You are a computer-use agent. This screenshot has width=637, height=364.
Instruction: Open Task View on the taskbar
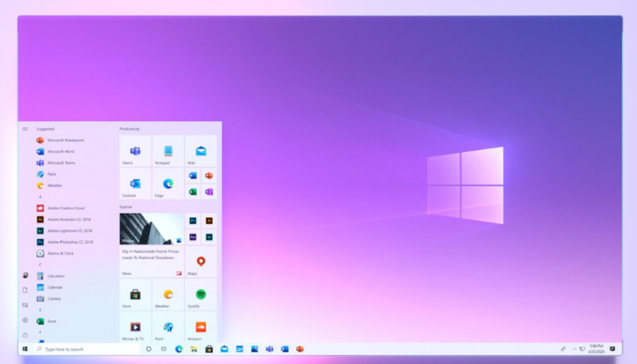tap(164, 349)
